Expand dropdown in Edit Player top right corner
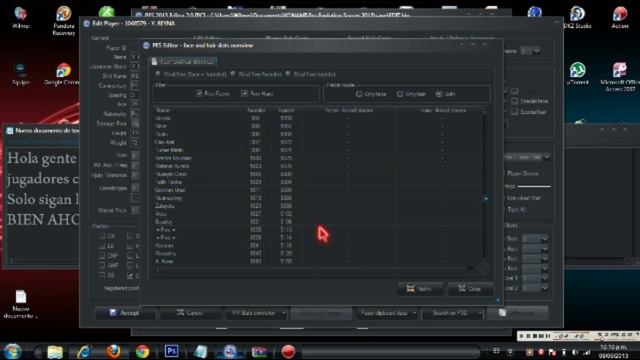This screenshot has height=360, width=640. coord(536,51)
